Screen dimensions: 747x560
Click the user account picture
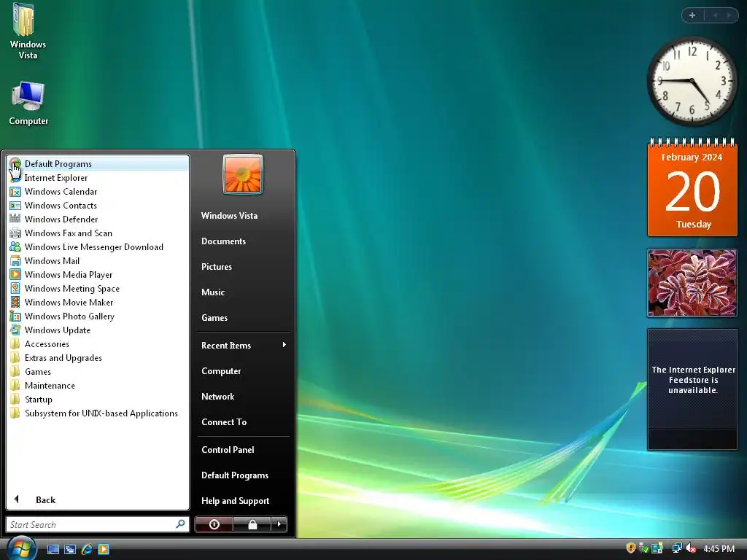click(x=242, y=174)
